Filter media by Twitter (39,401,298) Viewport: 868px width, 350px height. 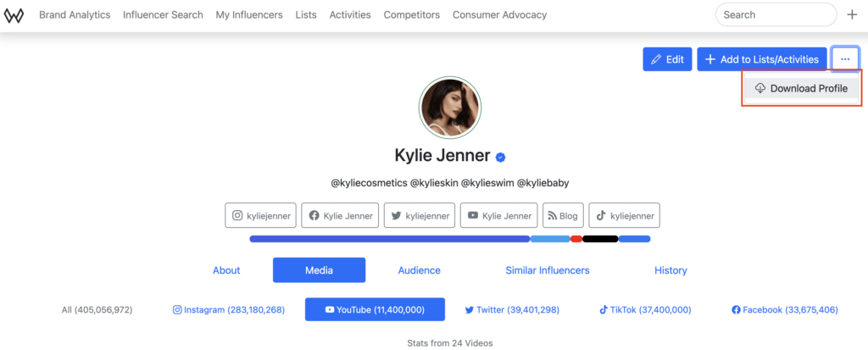(512, 310)
